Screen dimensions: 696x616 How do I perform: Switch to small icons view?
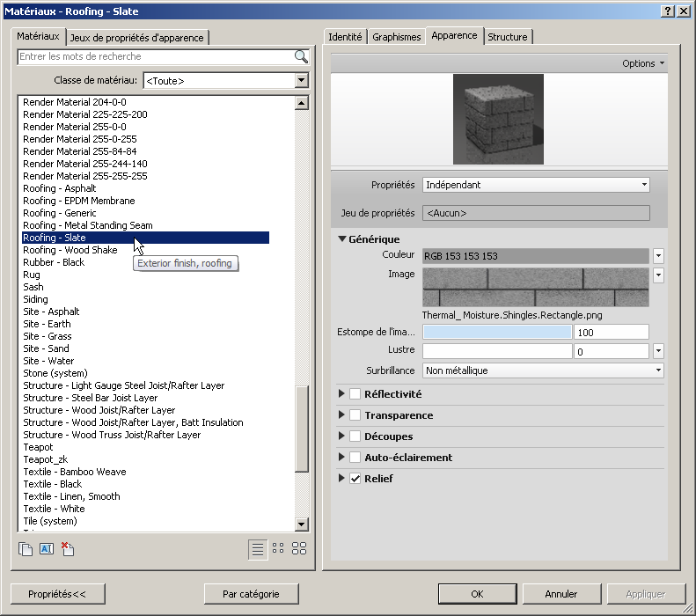(278, 548)
